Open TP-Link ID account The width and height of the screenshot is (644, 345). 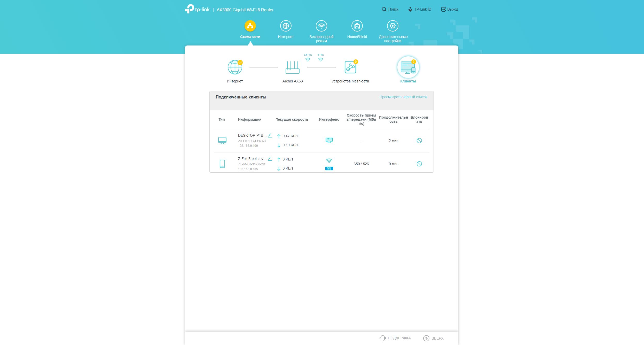[x=419, y=9]
